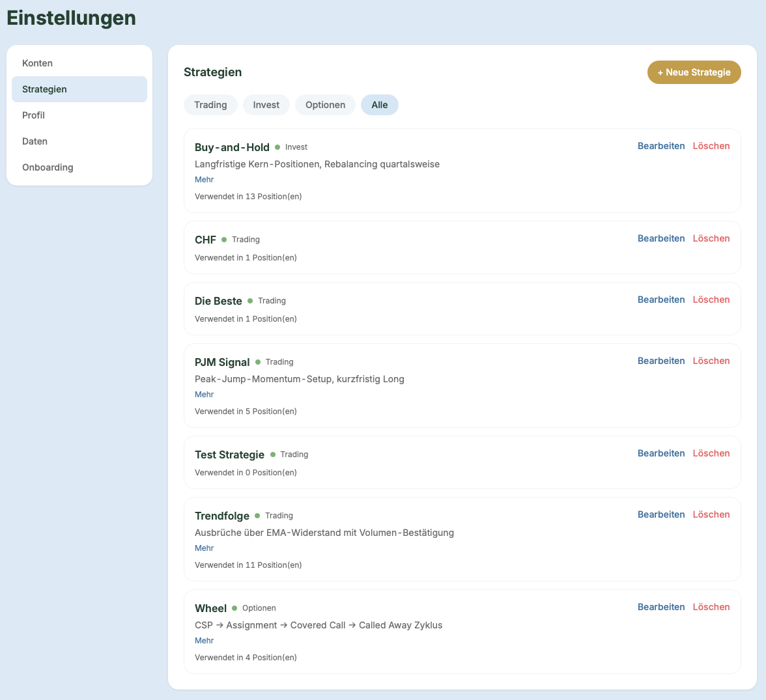The height and width of the screenshot is (700, 766).
Task: Click 'Verwendet in 0 Position(en)' text
Action: click(246, 473)
